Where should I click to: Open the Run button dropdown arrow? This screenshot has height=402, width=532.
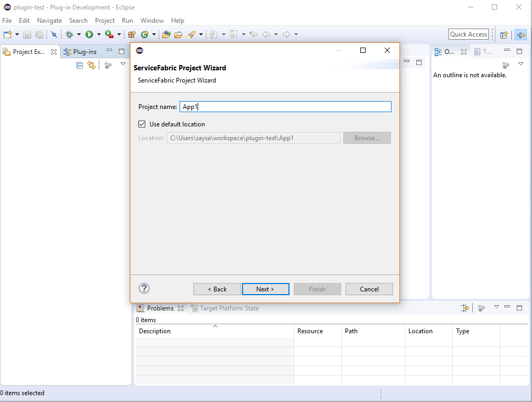click(x=99, y=34)
